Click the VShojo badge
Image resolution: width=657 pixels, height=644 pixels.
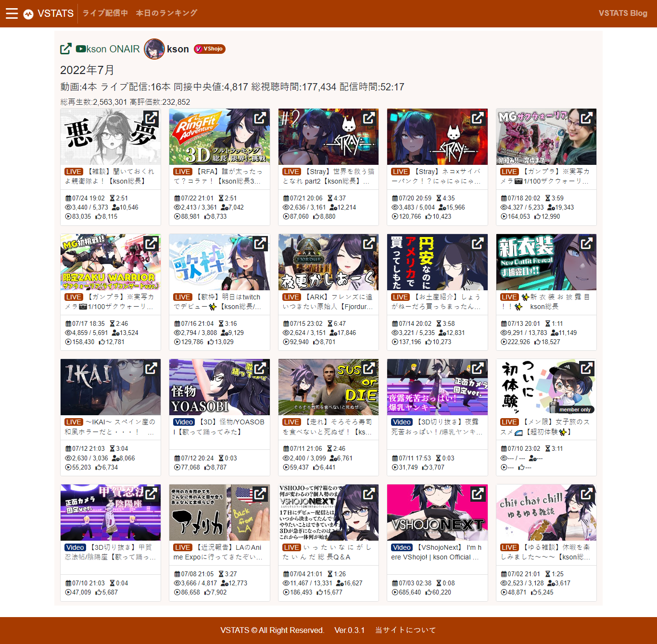(x=209, y=49)
